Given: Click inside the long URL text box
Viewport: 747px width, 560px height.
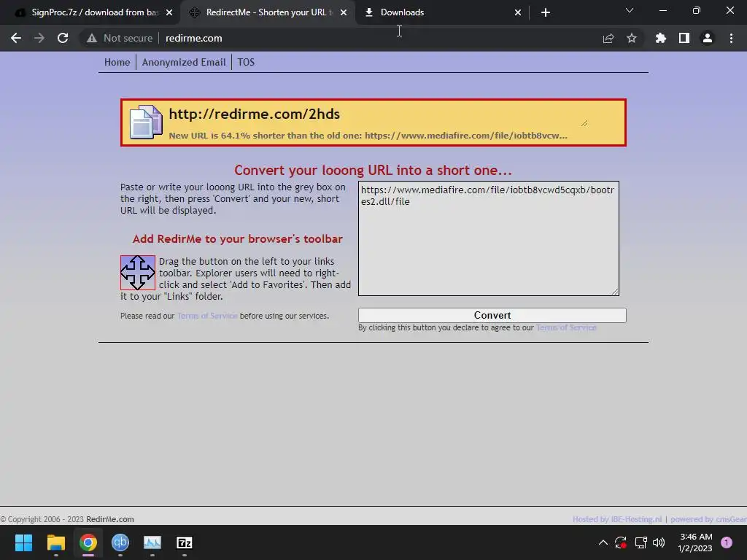Looking at the screenshot, I should coord(488,238).
